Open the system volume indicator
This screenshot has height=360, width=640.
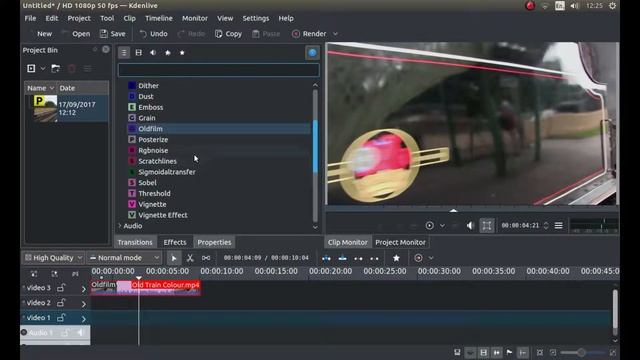coord(574,6)
